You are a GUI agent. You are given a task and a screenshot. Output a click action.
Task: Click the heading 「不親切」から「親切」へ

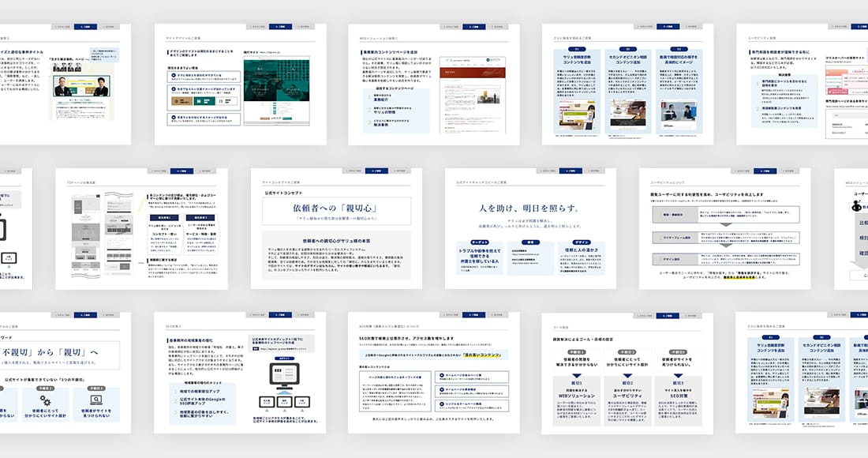50,352
